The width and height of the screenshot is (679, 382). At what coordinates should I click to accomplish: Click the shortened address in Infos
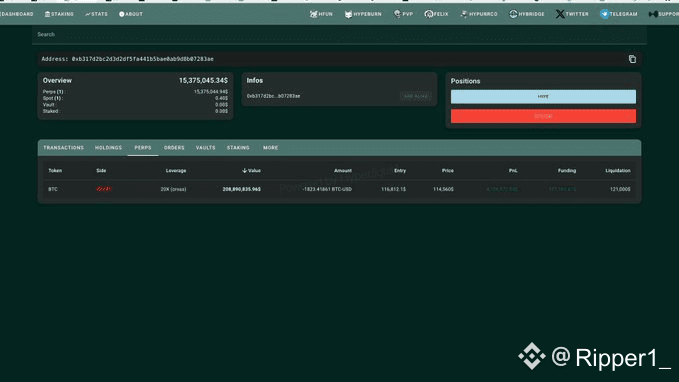[273, 96]
